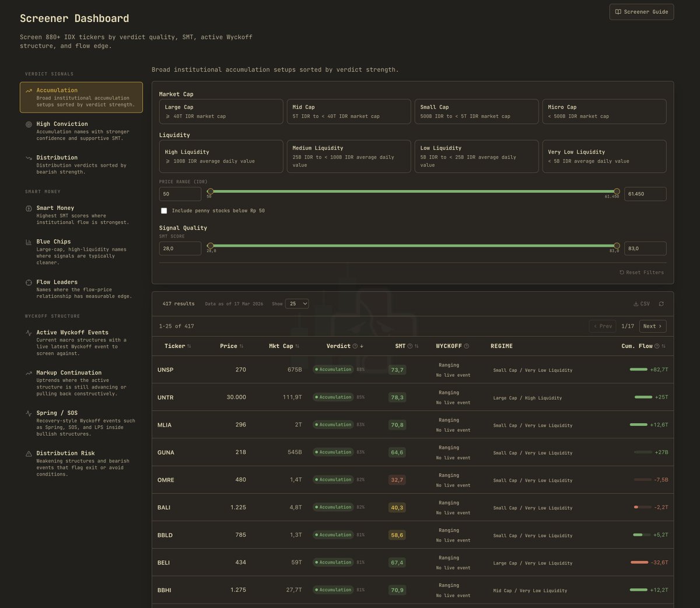Toggle the Small Cap filter
700x608 pixels.
[x=477, y=111]
